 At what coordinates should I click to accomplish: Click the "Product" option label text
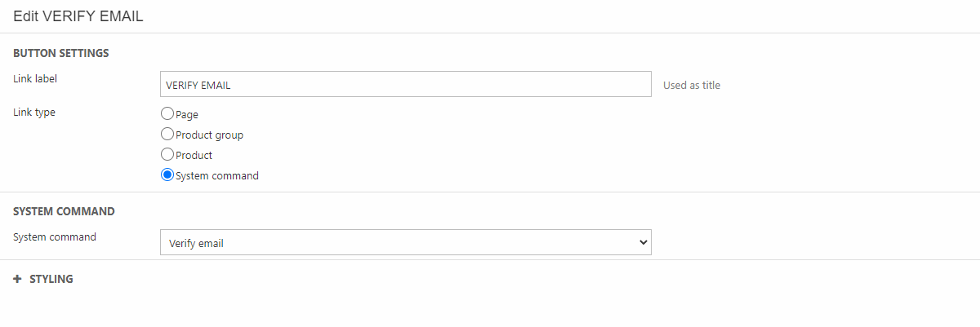click(194, 156)
